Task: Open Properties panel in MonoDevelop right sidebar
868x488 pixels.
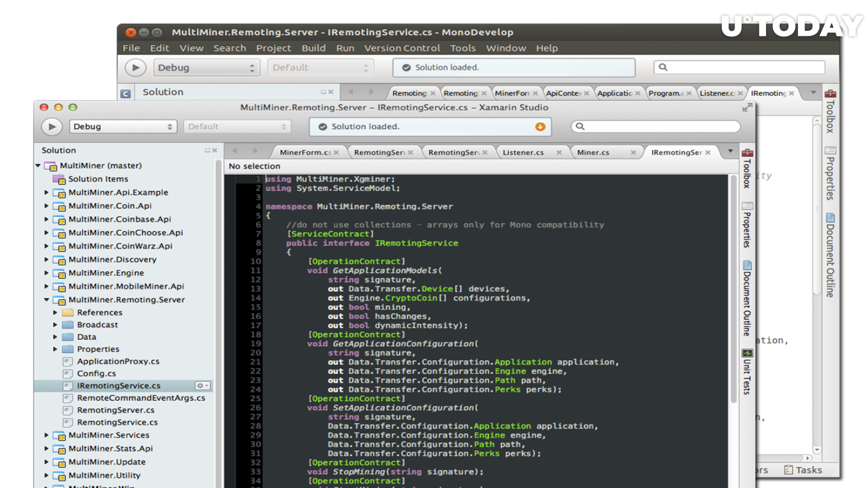Action: pyautogui.click(x=830, y=173)
